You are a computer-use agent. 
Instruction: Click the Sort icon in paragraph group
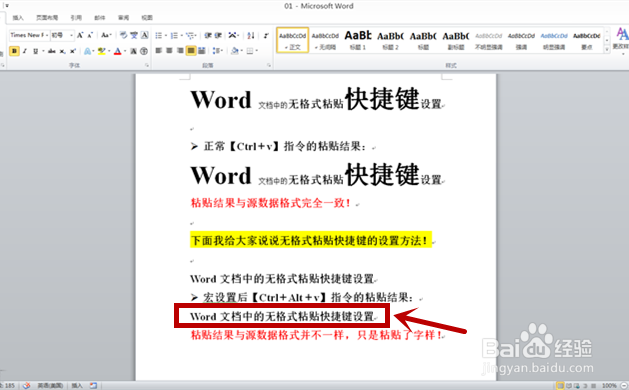coord(251,35)
